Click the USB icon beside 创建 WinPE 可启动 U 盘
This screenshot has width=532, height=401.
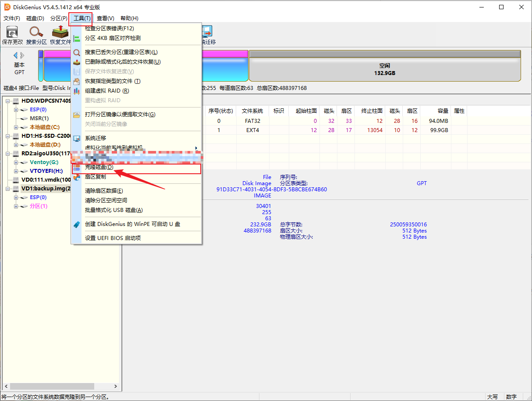point(77,224)
